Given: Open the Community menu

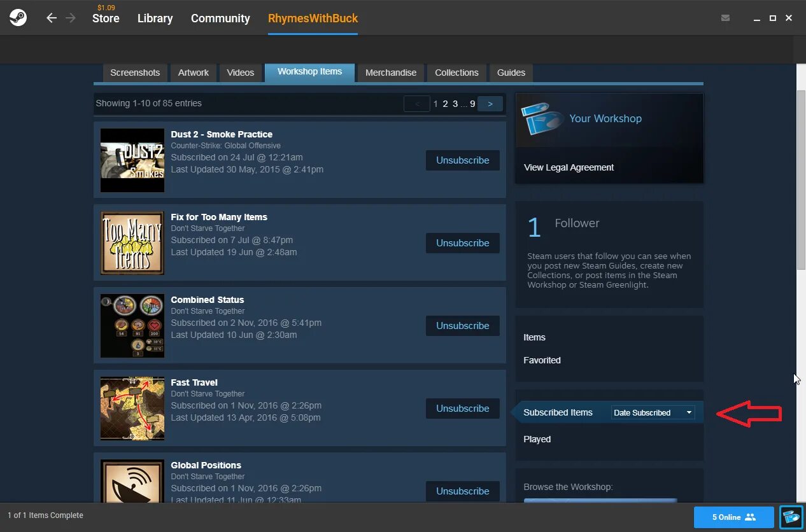Looking at the screenshot, I should (220, 18).
